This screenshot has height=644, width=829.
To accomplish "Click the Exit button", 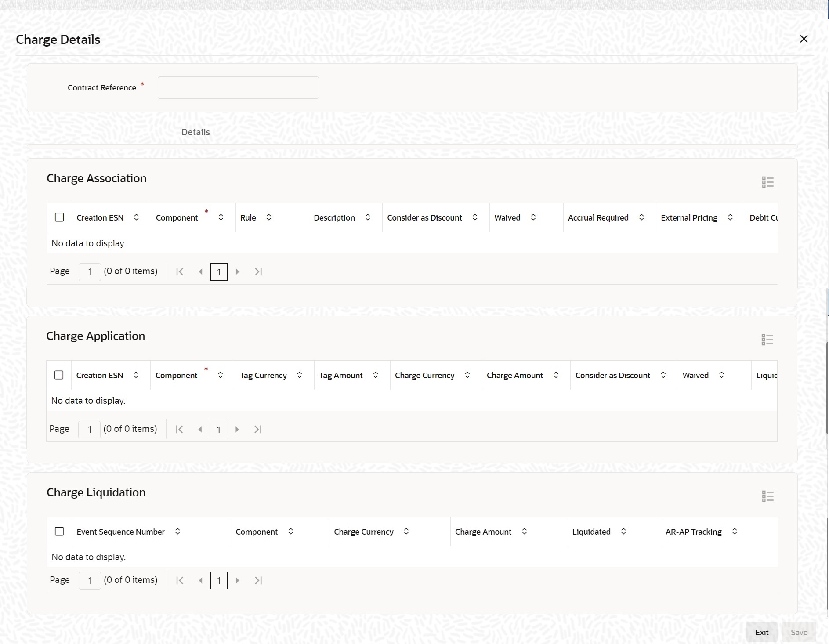I will pos(761,632).
